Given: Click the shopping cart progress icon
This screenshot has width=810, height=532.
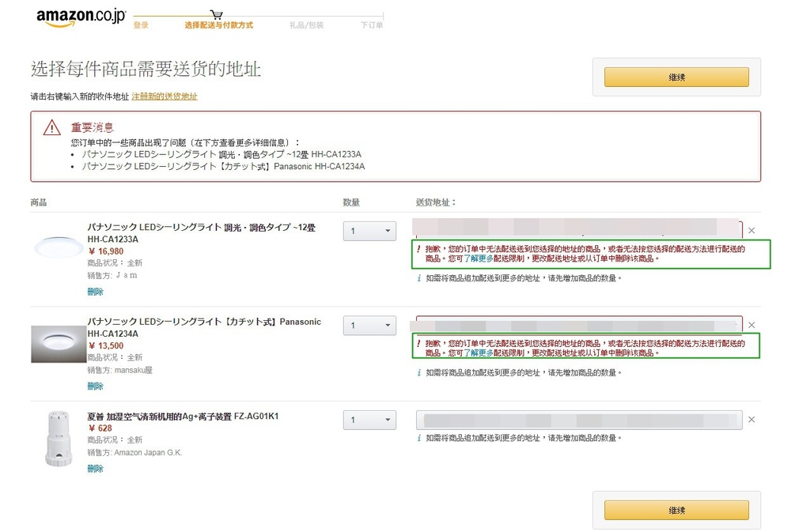Looking at the screenshot, I should (217, 14).
